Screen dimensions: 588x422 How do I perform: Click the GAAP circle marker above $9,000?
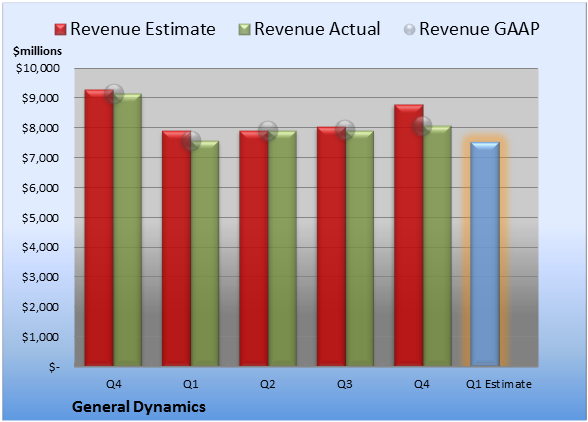pyautogui.click(x=114, y=94)
